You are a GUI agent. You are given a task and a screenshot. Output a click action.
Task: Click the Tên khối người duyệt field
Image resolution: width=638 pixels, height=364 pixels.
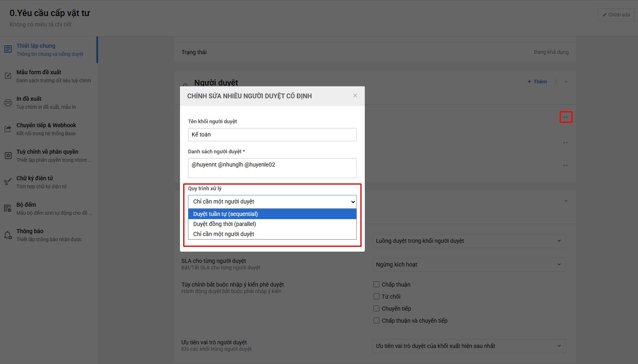tap(272, 134)
